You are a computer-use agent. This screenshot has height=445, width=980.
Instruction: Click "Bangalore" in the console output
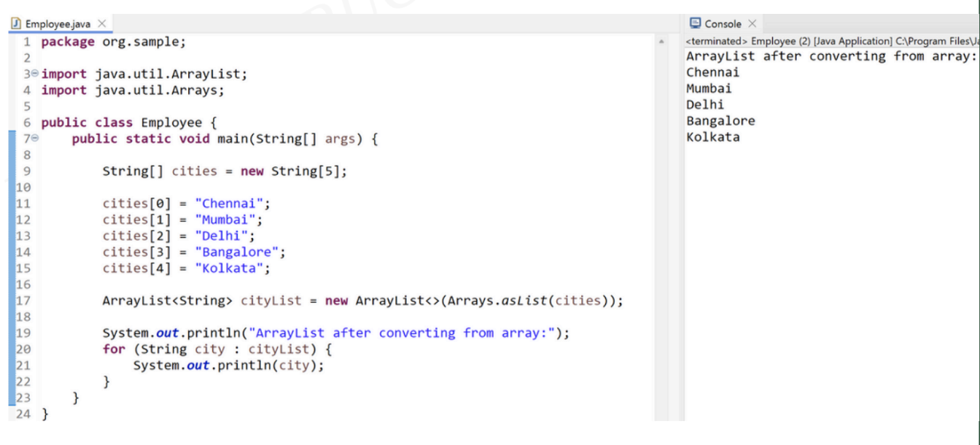(x=720, y=121)
